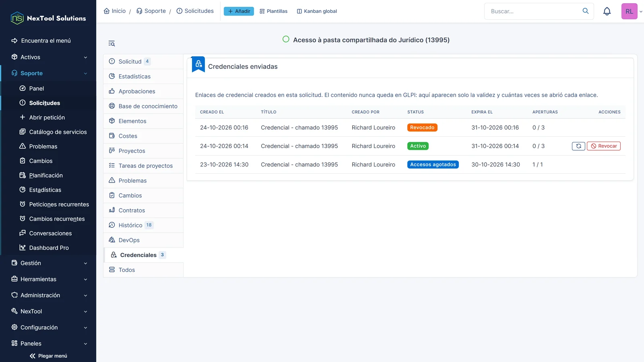Open the Todos tab
The width and height of the screenshot is (644, 362).
coord(143,270)
